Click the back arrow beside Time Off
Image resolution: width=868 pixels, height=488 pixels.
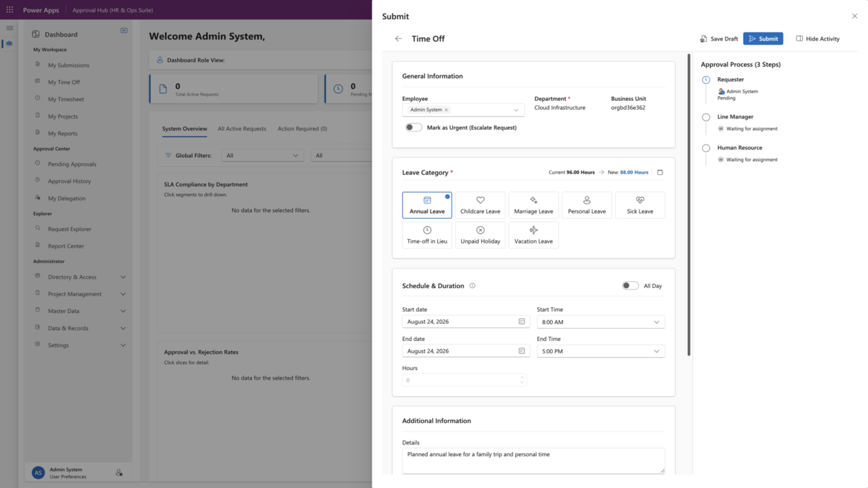pyautogui.click(x=398, y=39)
